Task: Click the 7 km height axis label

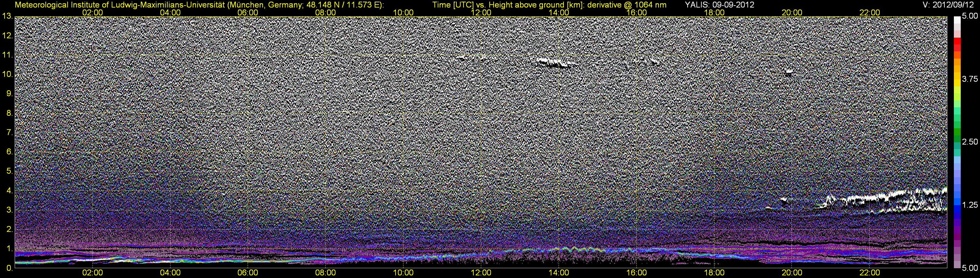Action: click(x=9, y=133)
